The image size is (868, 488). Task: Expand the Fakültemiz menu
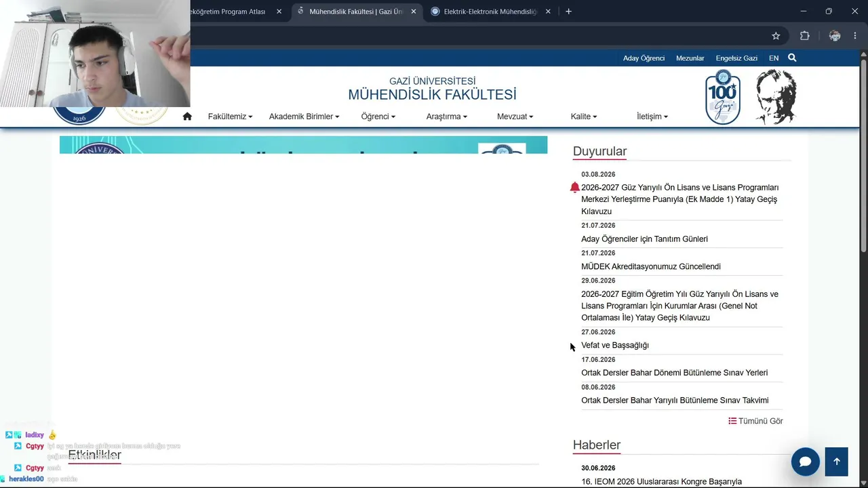(x=230, y=117)
